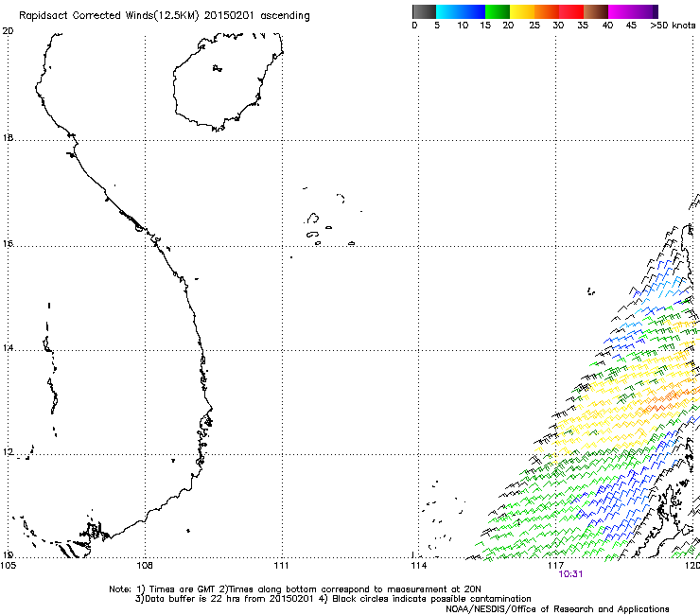Click the '12' latitude axis label

(8, 452)
